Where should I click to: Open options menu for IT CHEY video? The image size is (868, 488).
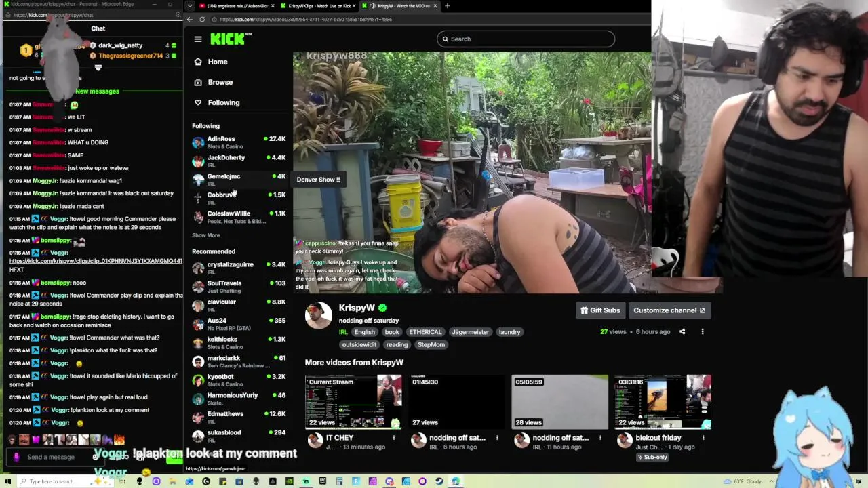(394, 438)
